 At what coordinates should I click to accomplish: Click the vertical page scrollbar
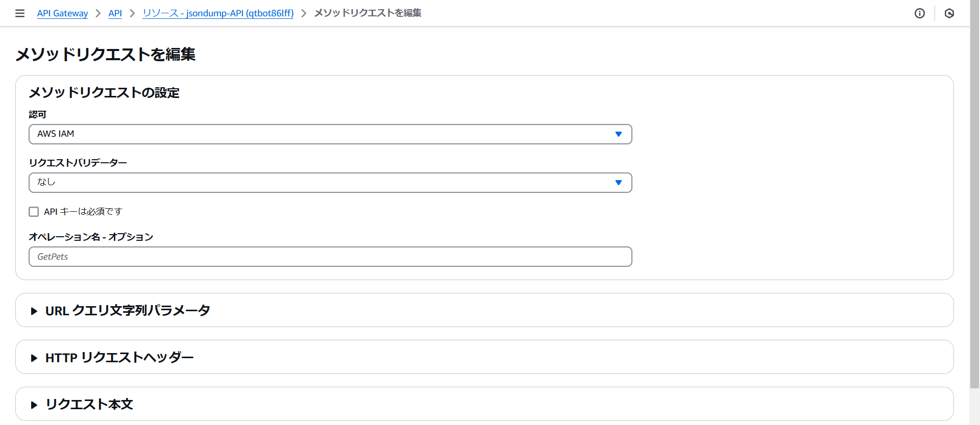[x=974, y=204]
